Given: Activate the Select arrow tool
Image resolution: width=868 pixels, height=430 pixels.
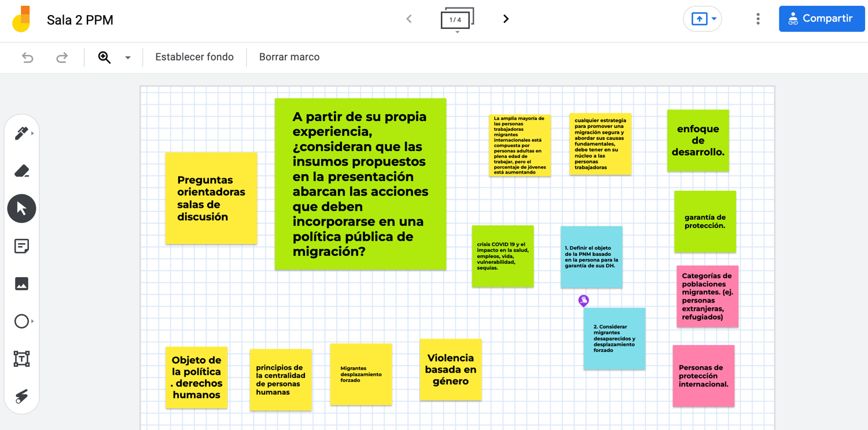Looking at the screenshot, I should (21, 208).
